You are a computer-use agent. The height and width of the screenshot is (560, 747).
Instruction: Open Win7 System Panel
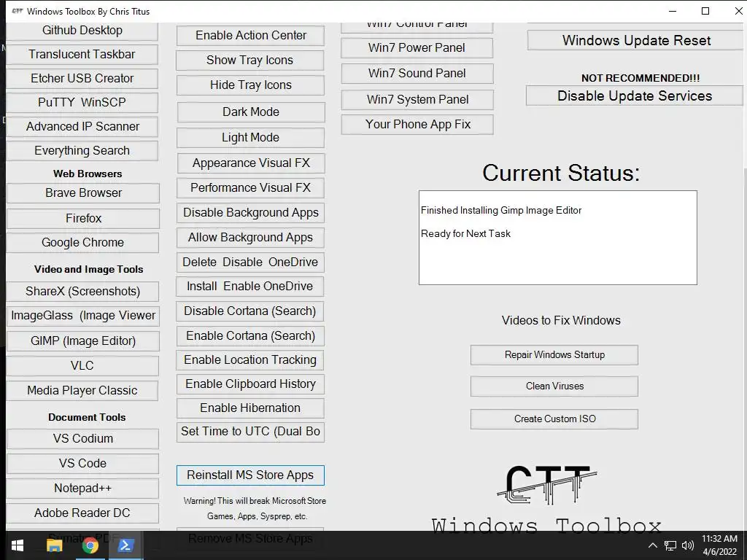(417, 99)
